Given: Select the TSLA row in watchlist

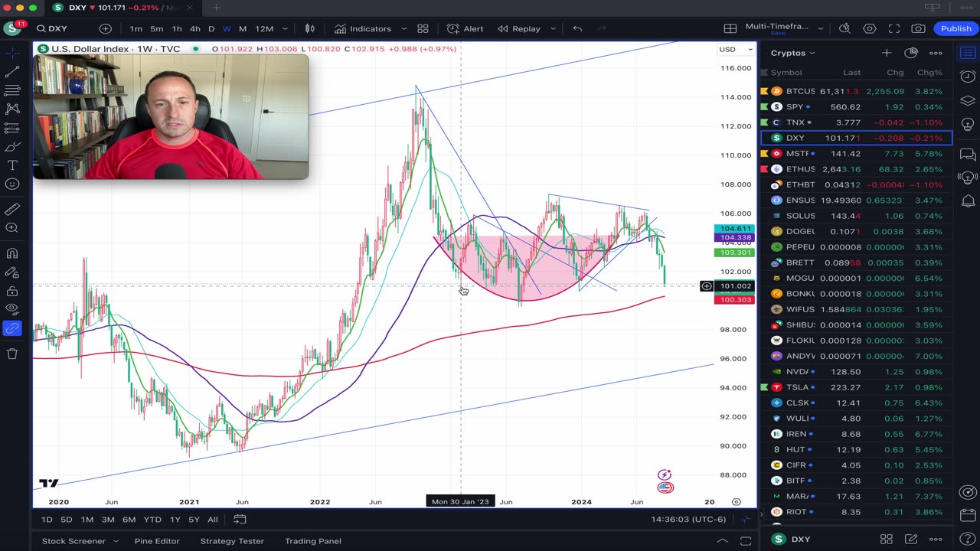Looking at the screenshot, I should click(856, 387).
